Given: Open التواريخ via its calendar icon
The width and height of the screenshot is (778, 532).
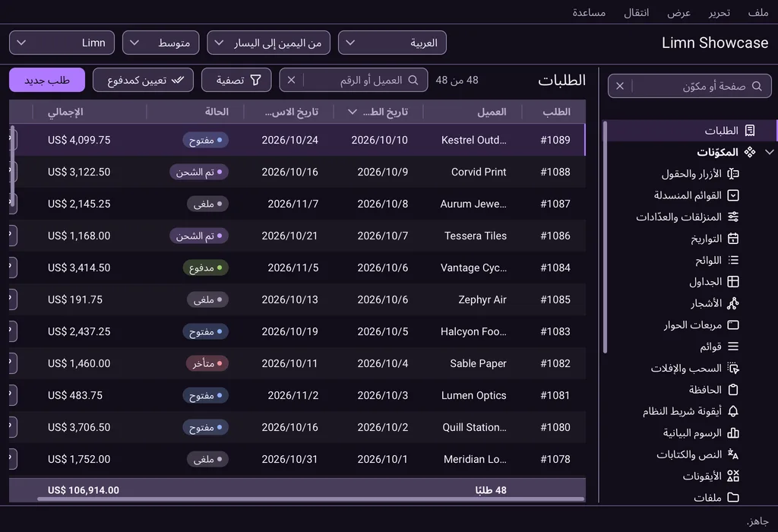Looking at the screenshot, I should (x=733, y=239).
